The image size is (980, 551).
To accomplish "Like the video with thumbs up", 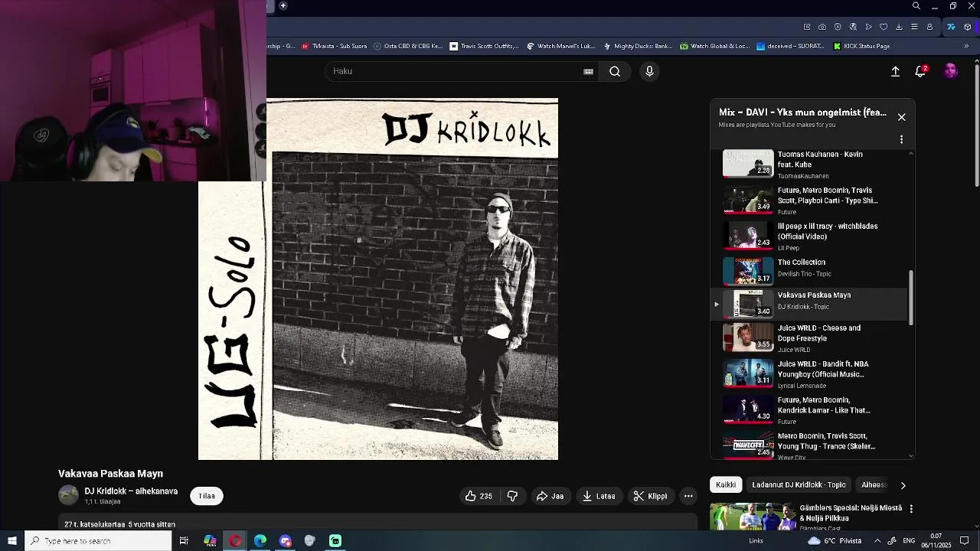I will click(x=479, y=496).
